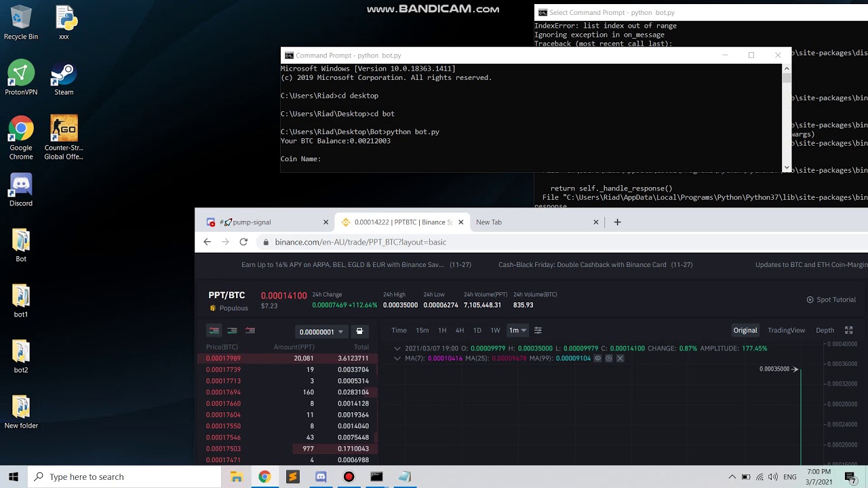Switch to the TradingView chart tab
The image size is (868, 488).
(x=786, y=330)
